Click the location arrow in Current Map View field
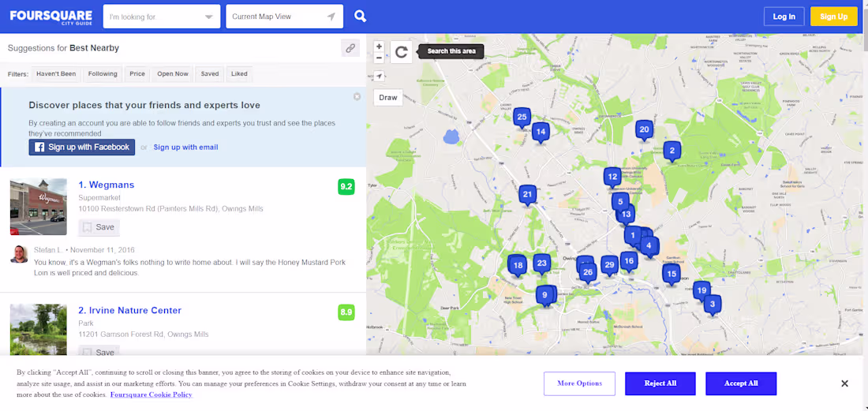This screenshot has height=411, width=868. coord(331,17)
